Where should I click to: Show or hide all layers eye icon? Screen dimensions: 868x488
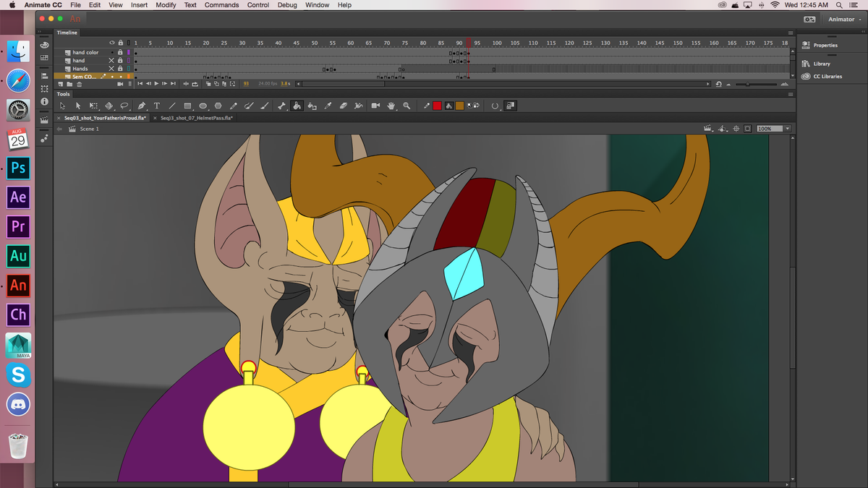point(112,43)
